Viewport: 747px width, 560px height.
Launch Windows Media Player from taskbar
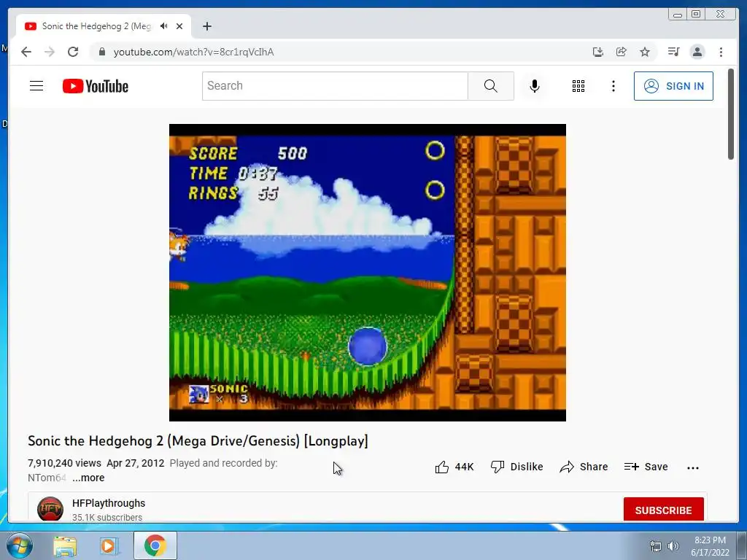point(108,546)
